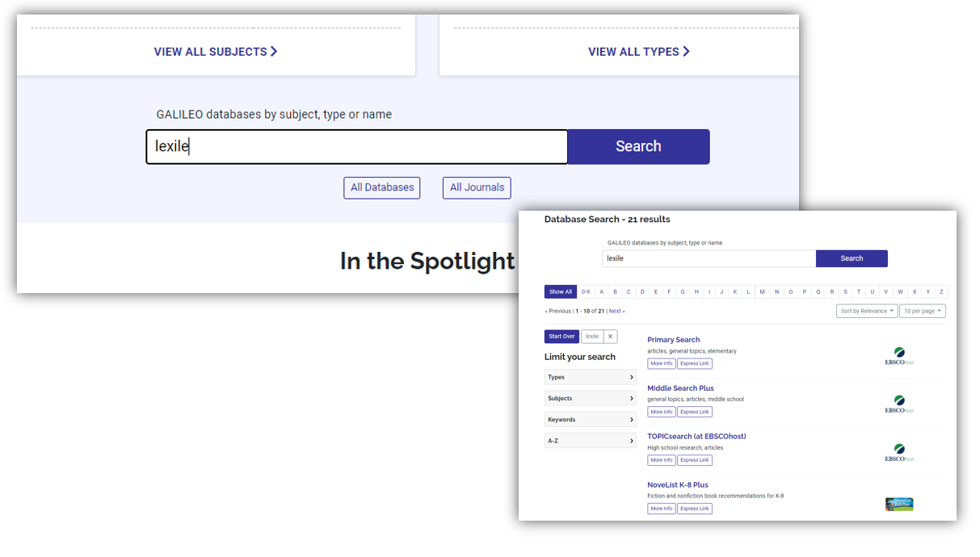Click Search button in Database Search panel

(852, 258)
